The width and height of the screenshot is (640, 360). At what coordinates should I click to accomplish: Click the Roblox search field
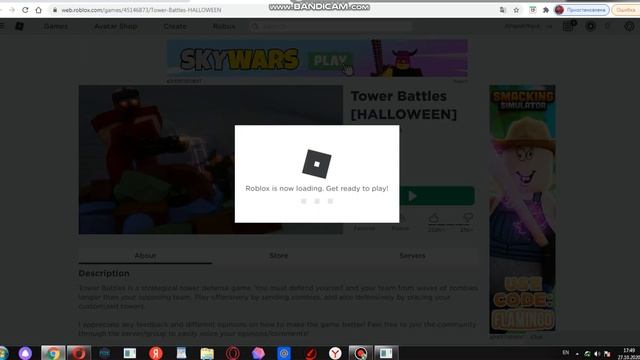(331, 27)
